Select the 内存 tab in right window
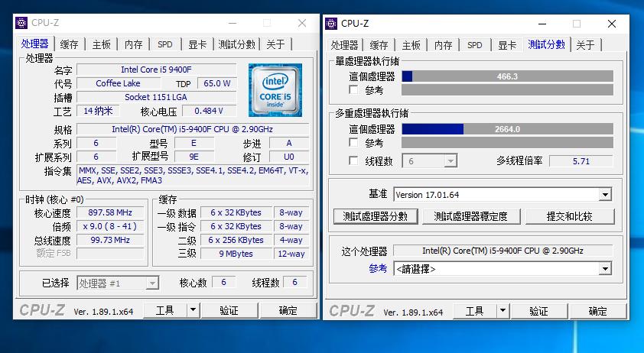Image resolution: width=644 pixels, height=353 pixels. click(x=443, y=45)
